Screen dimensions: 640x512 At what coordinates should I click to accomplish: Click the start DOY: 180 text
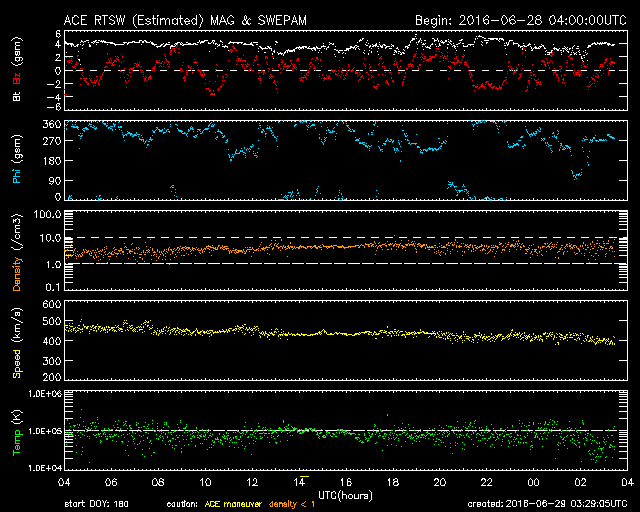pyautogui.click(x=97, y=503)
